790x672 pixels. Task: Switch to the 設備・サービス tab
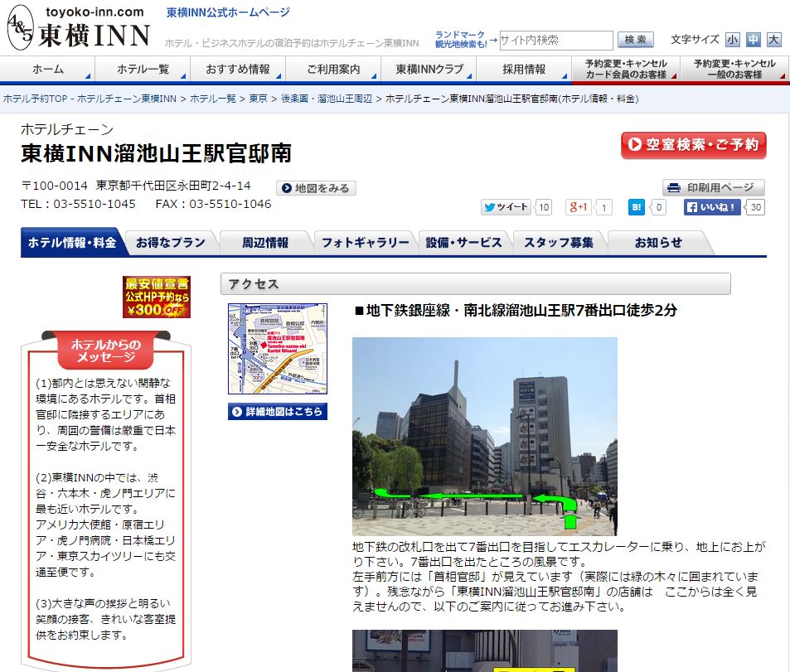(x=464, y=243)
